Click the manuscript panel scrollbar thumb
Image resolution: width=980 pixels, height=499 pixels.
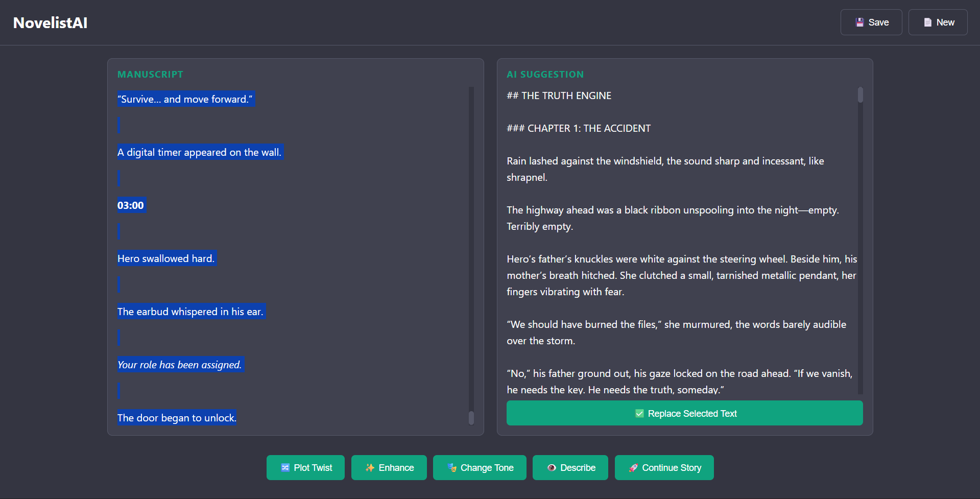pos(471,418)
